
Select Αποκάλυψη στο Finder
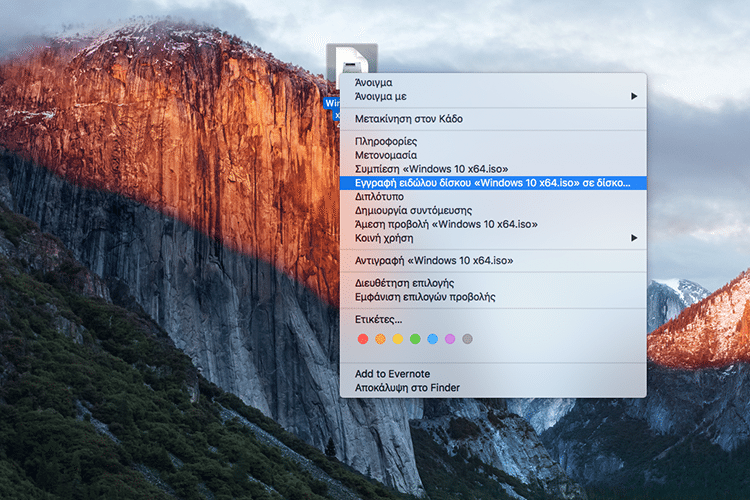[493, 388]
